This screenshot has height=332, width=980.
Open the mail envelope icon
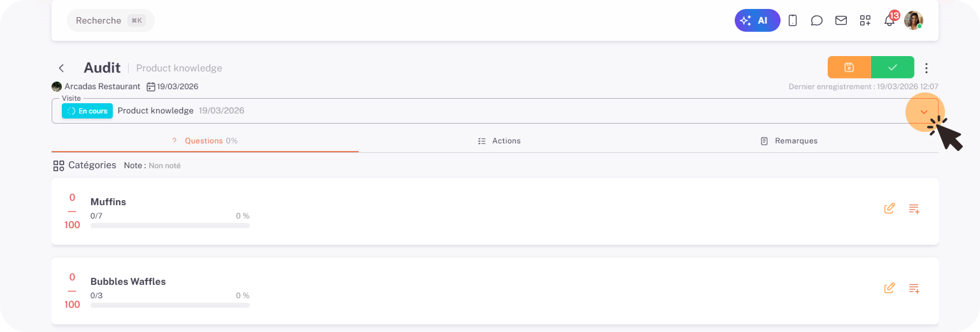coord(841,20)
